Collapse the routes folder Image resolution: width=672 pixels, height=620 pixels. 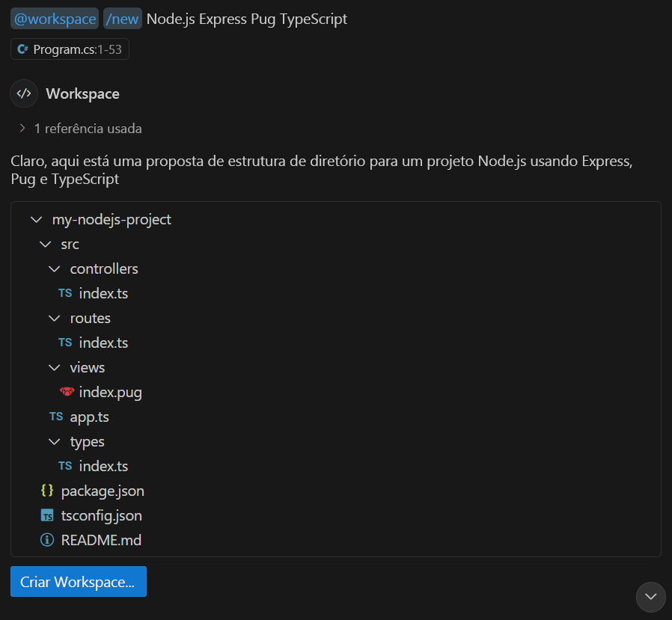(54, 318)
